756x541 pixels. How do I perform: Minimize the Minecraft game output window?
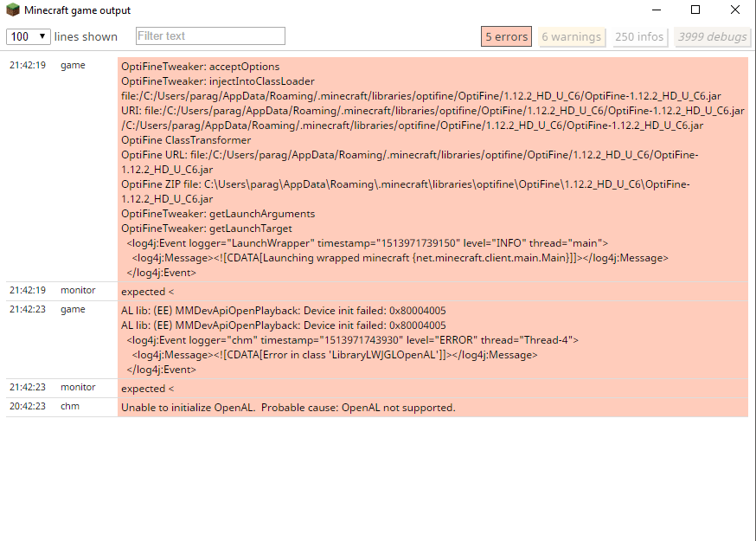pos(657,10)
